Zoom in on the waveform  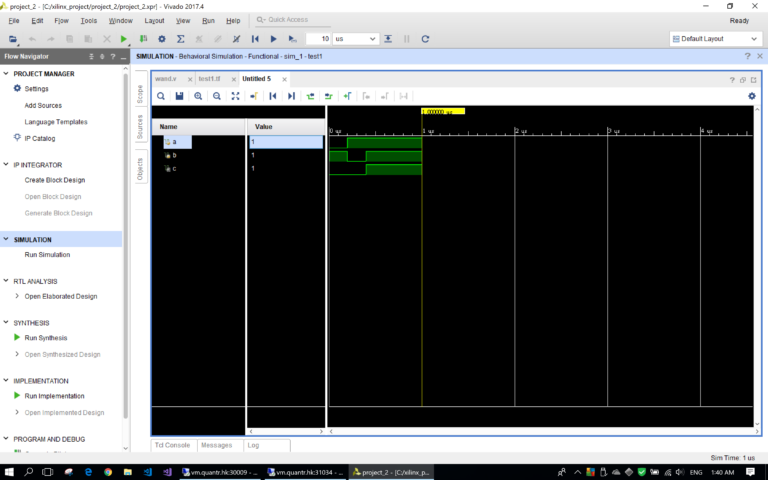[198, 96]
